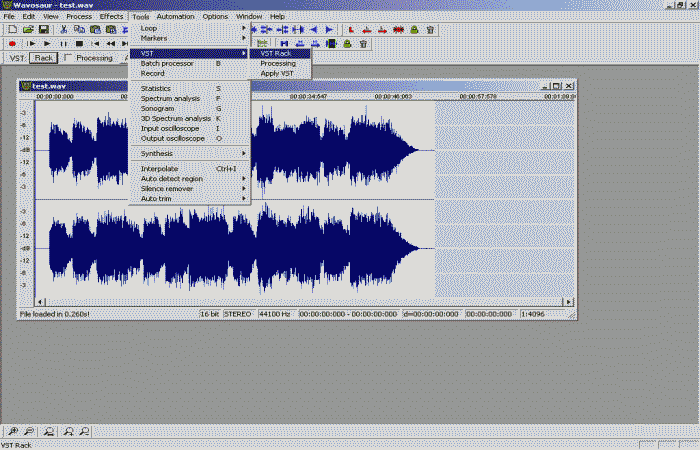Open the Automation menu
This screenshot has width=700, height=450.
click(x=176, y=17)
